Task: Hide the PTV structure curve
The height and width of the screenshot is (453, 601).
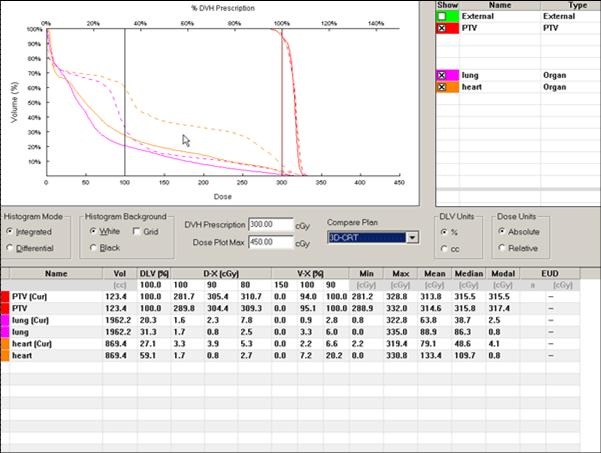Action: (441, 29)
